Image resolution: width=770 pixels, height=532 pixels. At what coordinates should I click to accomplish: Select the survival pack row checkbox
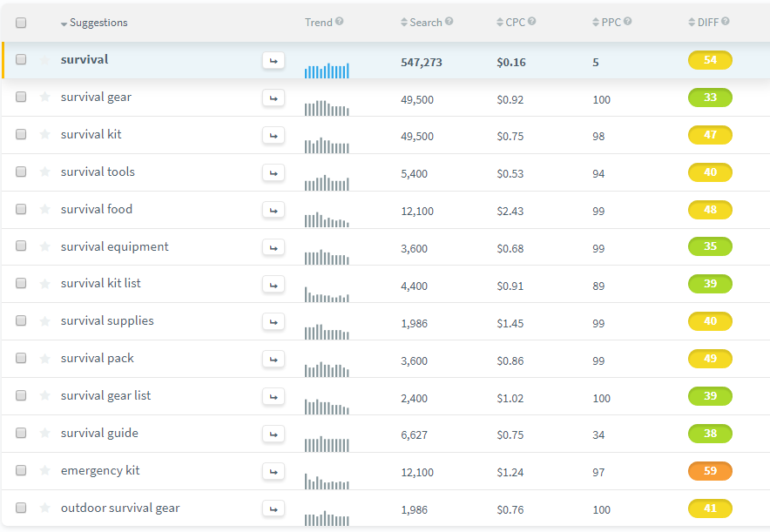tap(21, 359)
